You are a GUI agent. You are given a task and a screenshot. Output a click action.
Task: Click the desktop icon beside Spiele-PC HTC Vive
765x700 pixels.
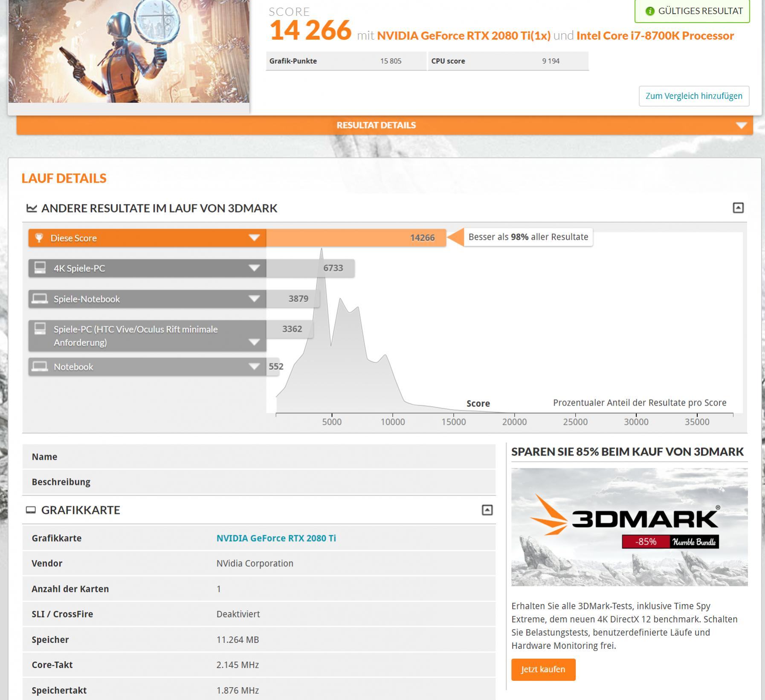(x=40, y=328)
